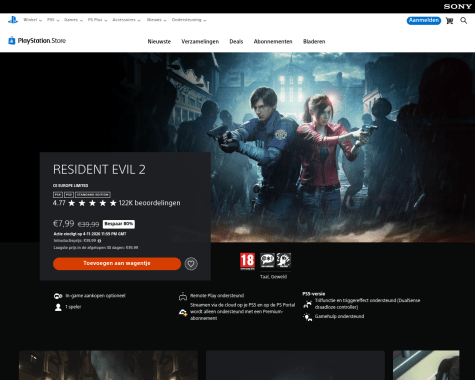This screenshot has width=475, height=380.
Task: Click Toevoegen aan wagentje button
Action: [x=117, y=264]
